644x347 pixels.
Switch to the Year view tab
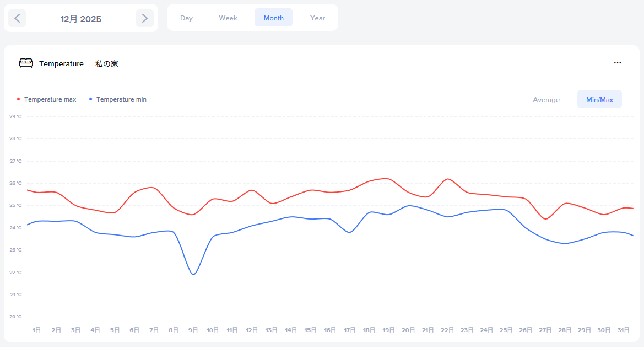pyautogui.click(x=317, y=18)
